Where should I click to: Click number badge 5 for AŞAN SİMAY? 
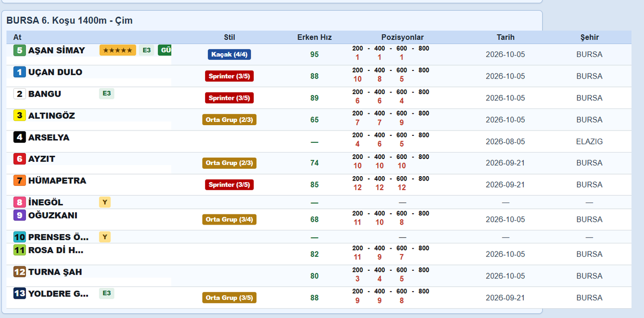click(20, 50)
